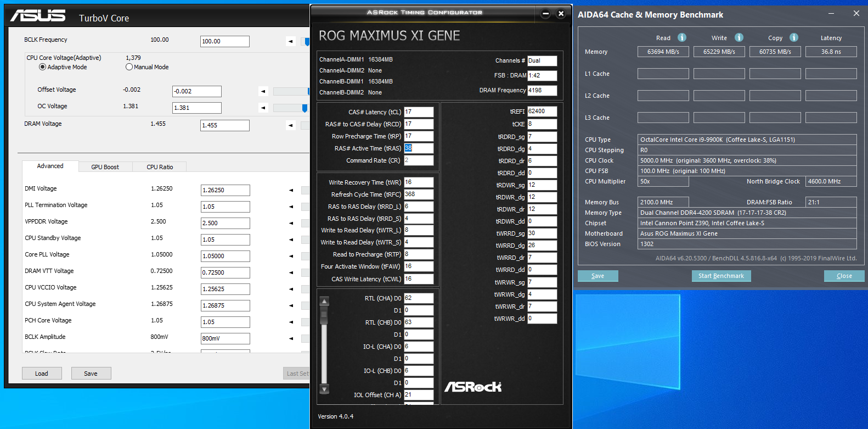Click the CPU VCCIO Voltage input field

click(226, 289)
